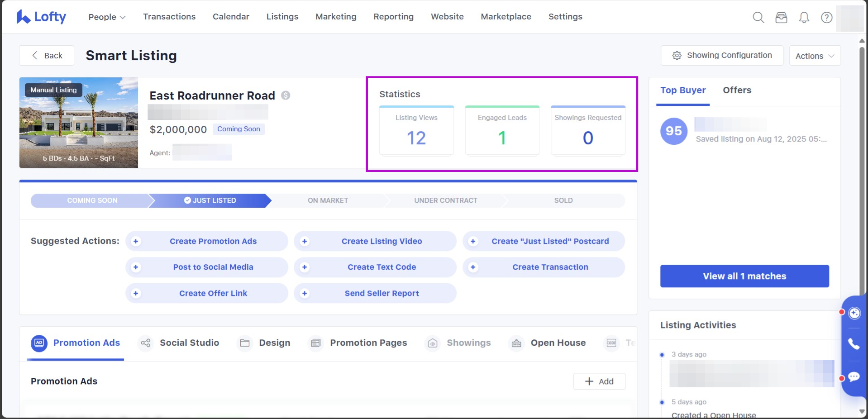This screenshot has width=868, height=419.
Task: Open the Actions dropdown
Action: [815, 56]
